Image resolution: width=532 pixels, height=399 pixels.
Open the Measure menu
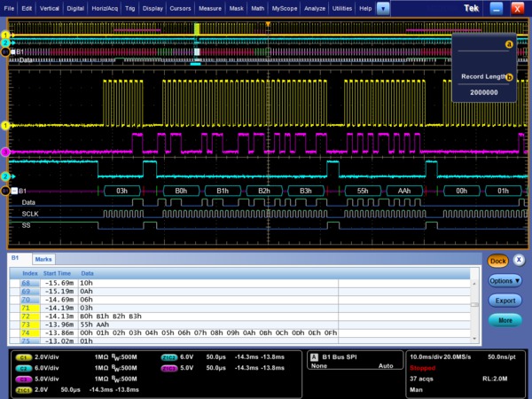pyautogui.click(x=210, y=8)
